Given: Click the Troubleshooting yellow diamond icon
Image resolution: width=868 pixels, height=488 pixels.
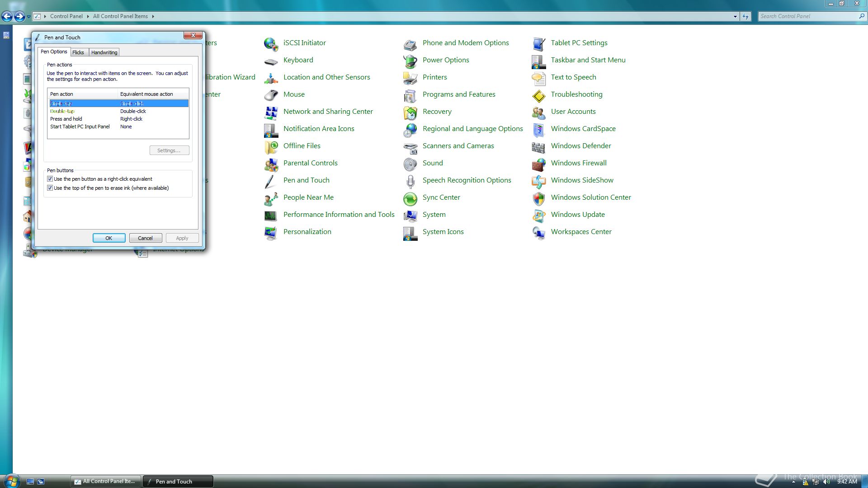Looking at the screenshot, I should 538,95.
